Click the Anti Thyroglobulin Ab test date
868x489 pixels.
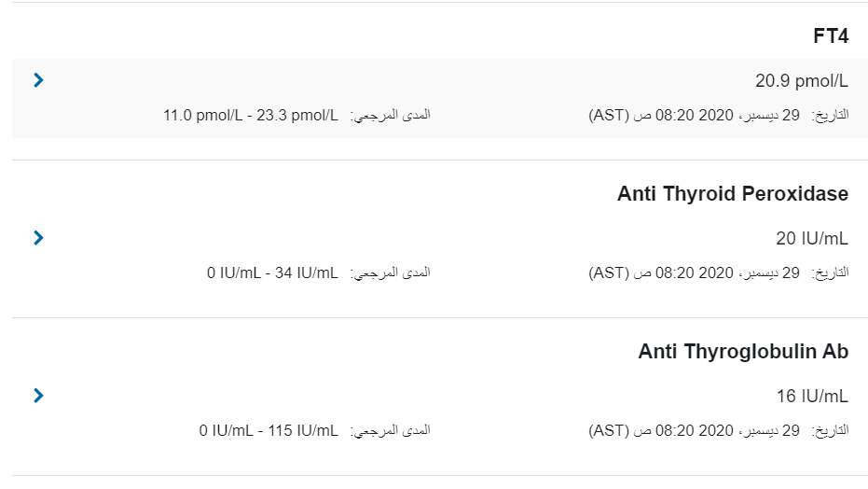pyautogui.click(x=695, y=430)
